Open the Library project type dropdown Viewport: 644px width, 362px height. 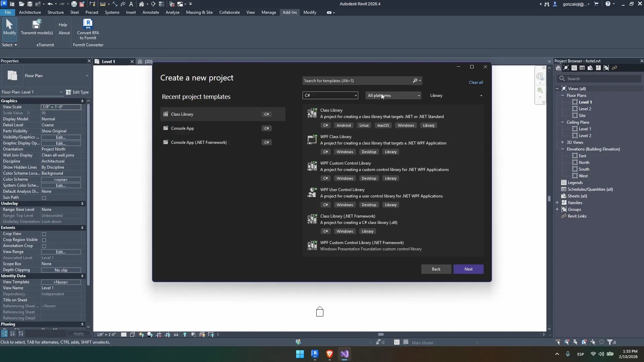tap(456, 96)
